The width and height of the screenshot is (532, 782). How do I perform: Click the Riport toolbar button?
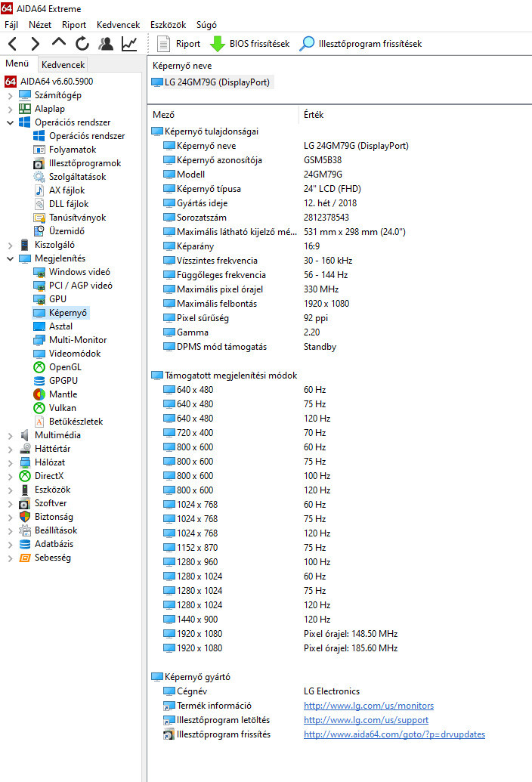178,44
